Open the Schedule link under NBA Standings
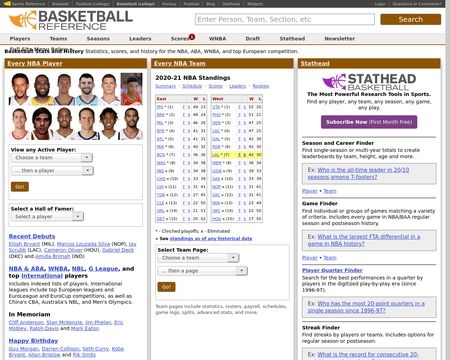Viewport: 450px width, 360px height. point(192,86)
